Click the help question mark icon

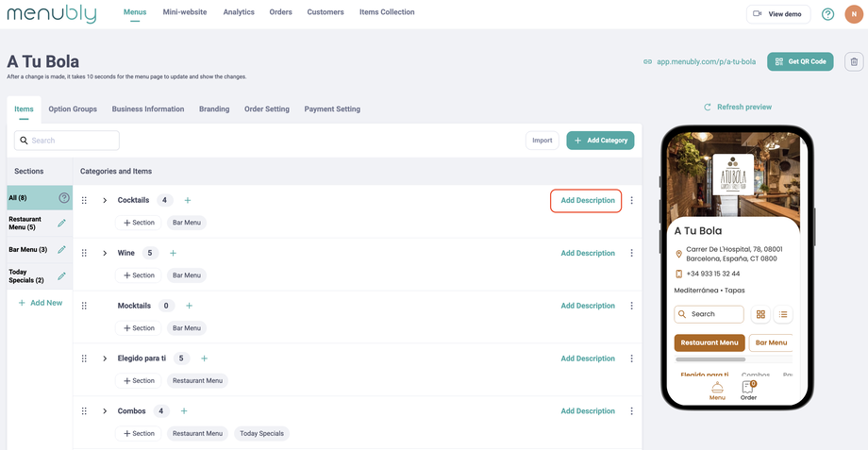point(827,14)
